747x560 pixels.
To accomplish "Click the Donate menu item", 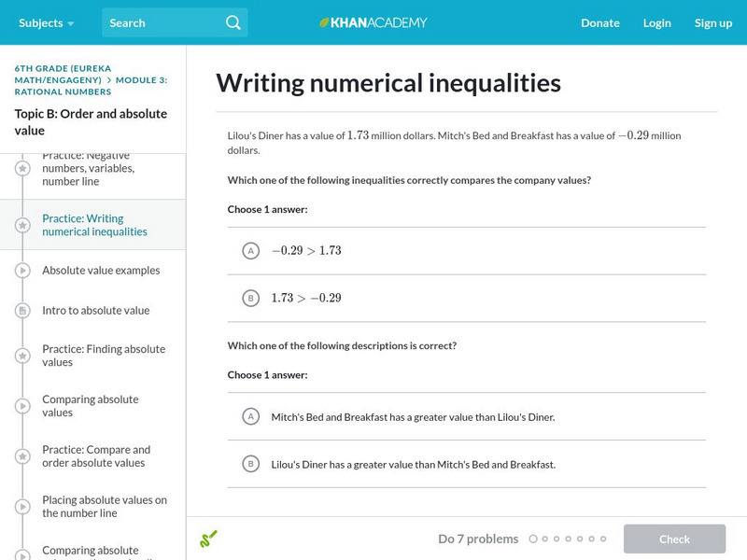I will pyautogui.click(x=599, y=22).
